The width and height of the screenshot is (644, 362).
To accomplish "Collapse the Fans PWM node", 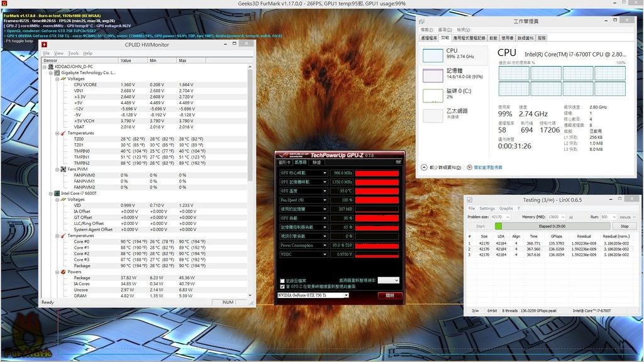I will (x=57, y=169).
